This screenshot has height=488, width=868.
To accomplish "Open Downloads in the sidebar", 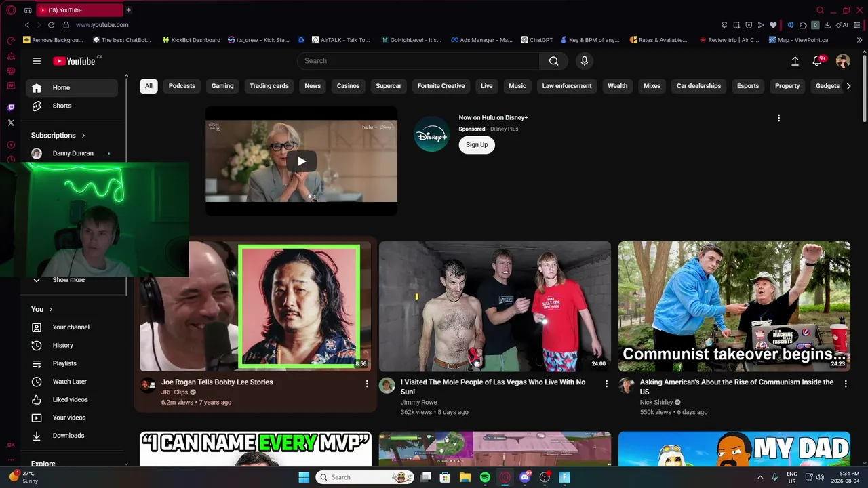I will tap(72, 436).
